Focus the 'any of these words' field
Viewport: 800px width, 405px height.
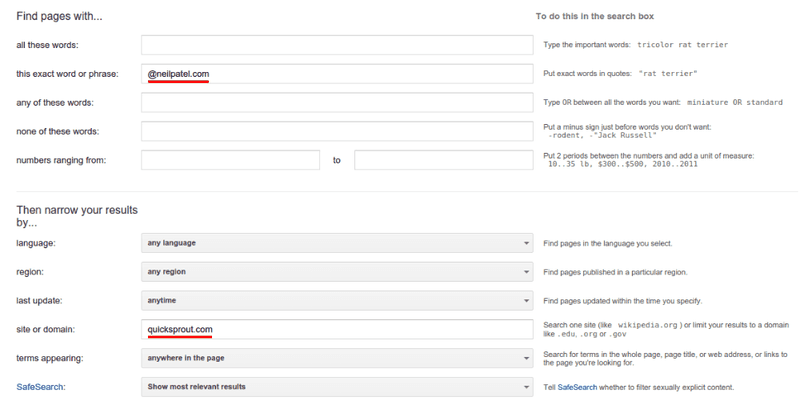coord(337,103)
